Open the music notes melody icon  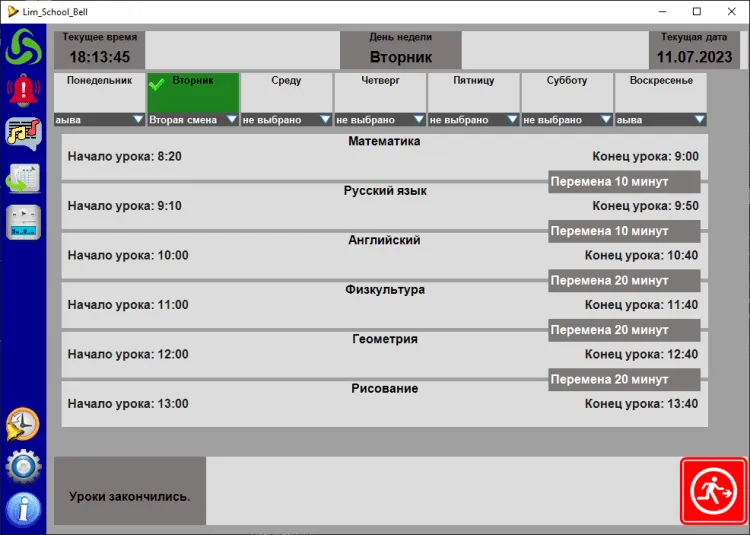point(22,134)
